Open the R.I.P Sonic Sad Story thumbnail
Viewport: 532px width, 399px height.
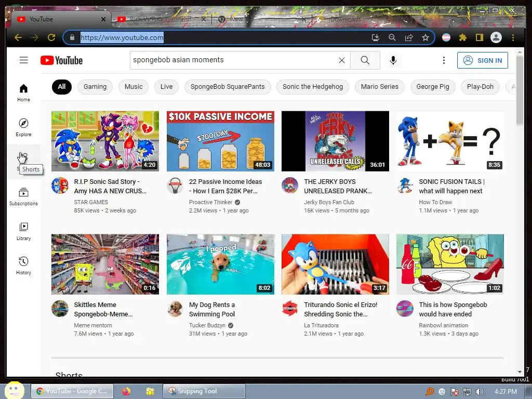(105, 141)
